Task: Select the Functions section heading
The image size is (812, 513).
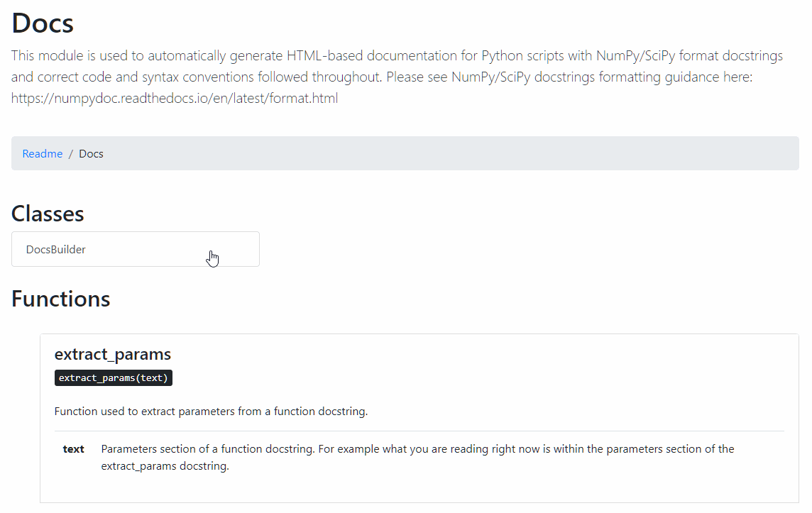Action: click(x=61, y=299)
